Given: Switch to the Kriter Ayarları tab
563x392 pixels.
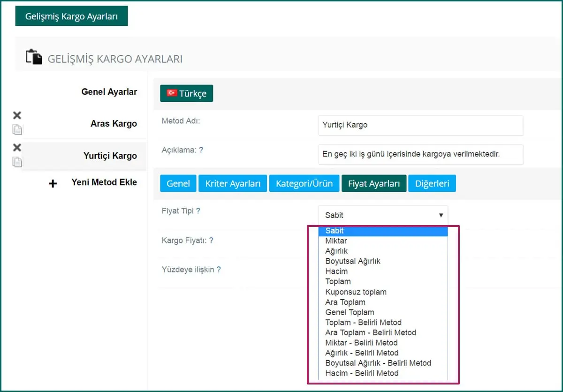Looking at the screenshot, I should coord(233,183).
